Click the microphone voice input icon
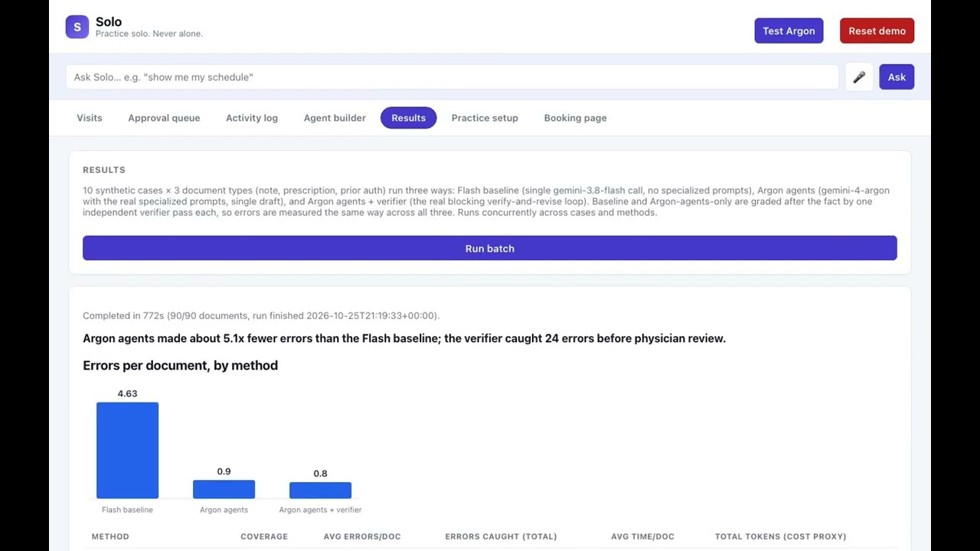980x551 pixels. pos(859,77)
